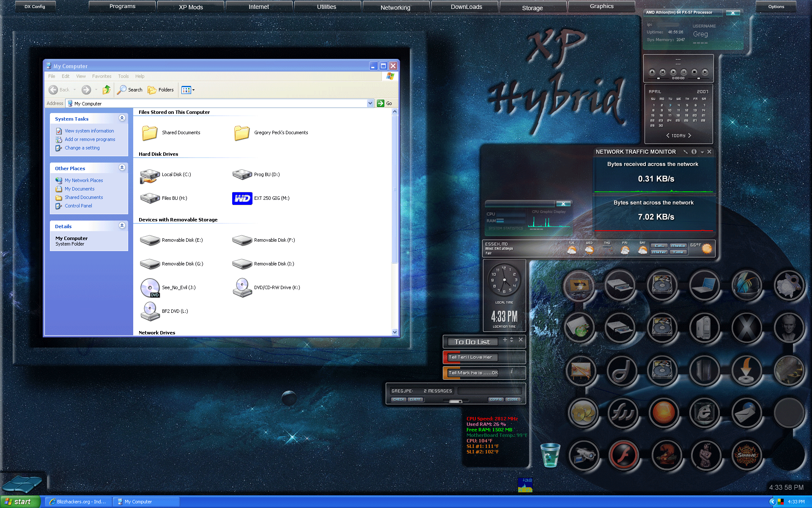The image size is (812, 508).
Task: Click the Windows start button
Action: 20,502
